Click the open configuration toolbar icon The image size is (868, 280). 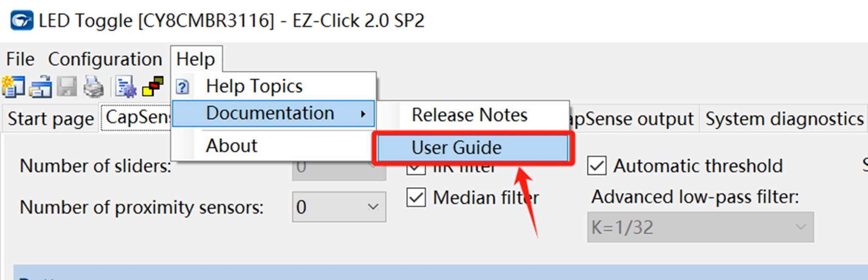[41, 87]
